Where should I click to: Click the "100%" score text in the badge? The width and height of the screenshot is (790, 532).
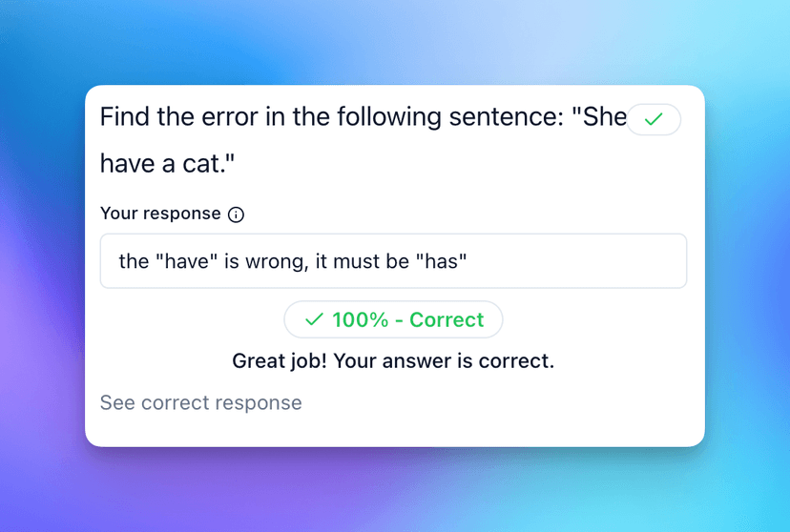(360, 320)
